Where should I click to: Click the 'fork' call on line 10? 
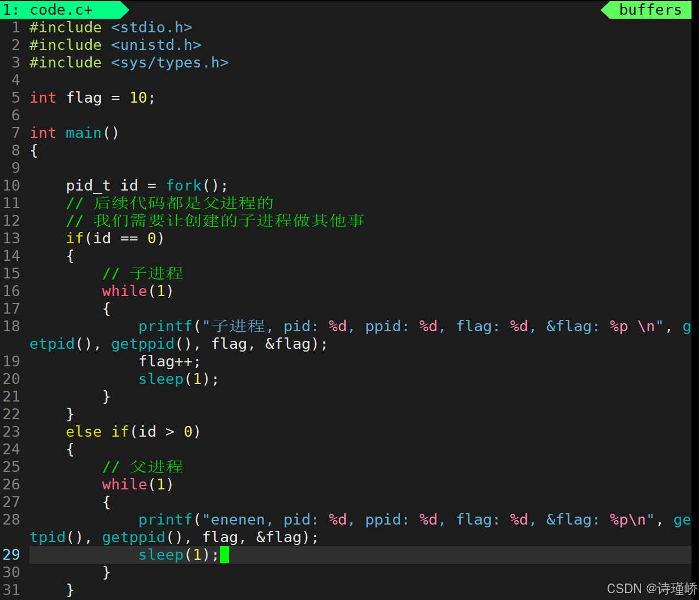pyautogui.click(x=184, y=185)
